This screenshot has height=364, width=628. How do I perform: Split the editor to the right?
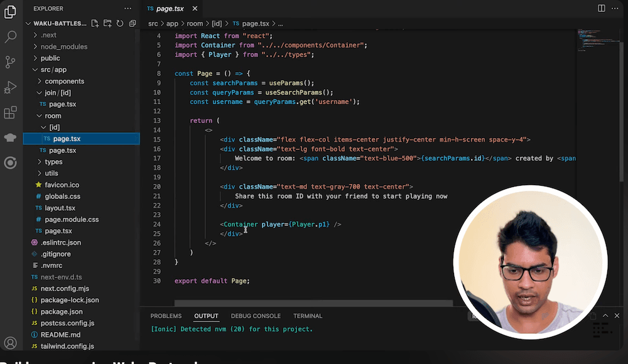(x=601, y=8)
